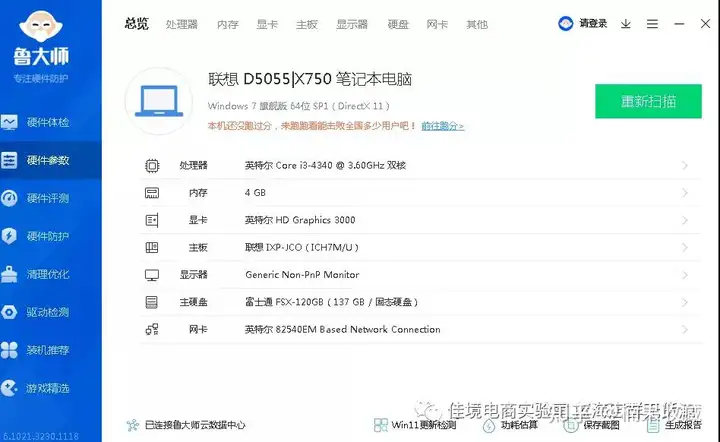The width and height of the screenshot is (720, 442).
Task: Click the login avatar icon
Action: [x=566, y=23]
